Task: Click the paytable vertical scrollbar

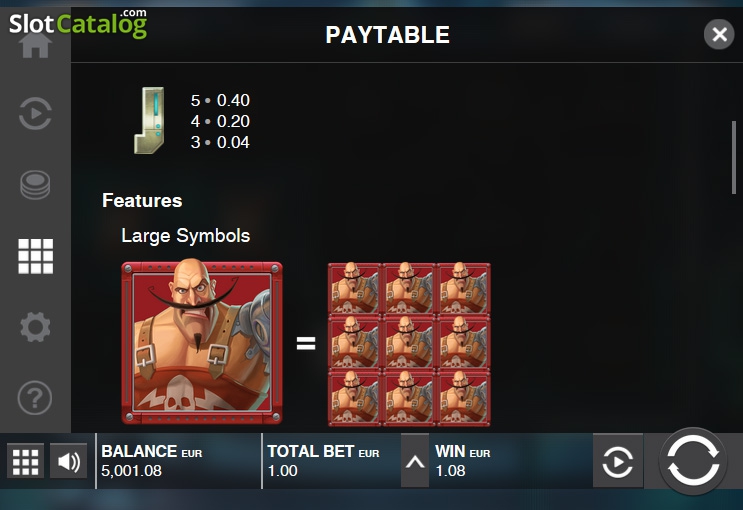Action: pos(734,157)
